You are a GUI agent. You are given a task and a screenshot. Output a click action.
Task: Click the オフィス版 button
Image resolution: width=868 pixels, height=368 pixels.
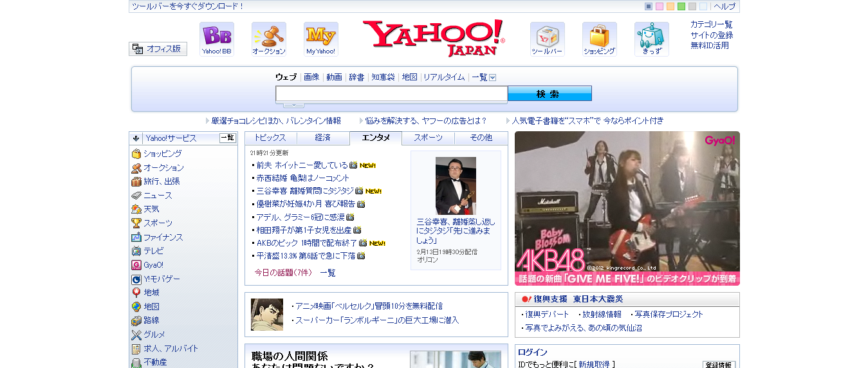point(158,49)
